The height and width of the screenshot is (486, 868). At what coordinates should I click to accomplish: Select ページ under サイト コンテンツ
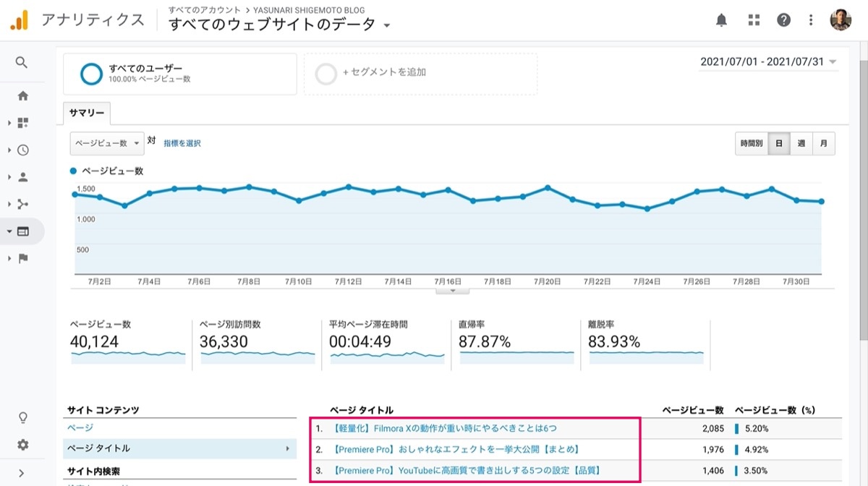(x=80, y=428)
